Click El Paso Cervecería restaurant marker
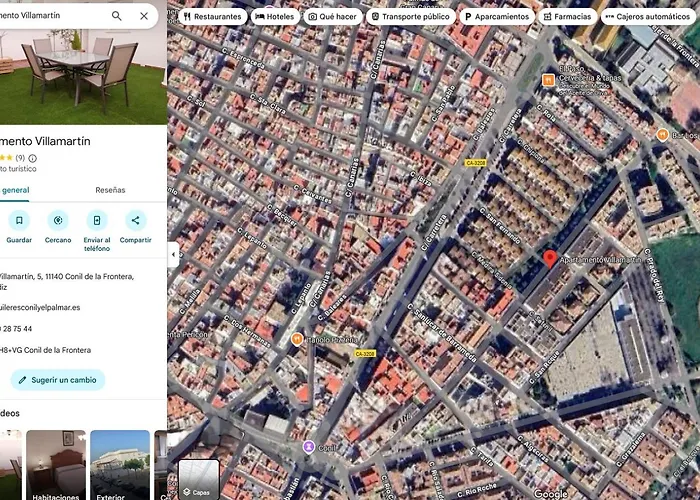This screenshot has width=700, height=500. click(548, 80)
